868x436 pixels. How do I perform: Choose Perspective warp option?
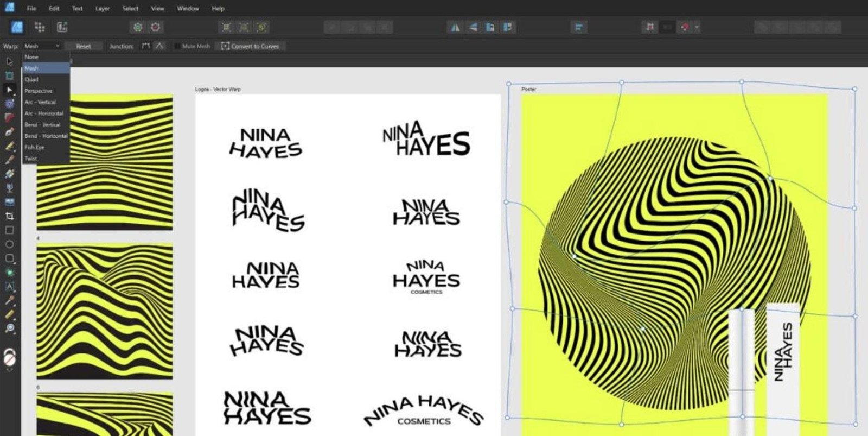click(46, 91)
